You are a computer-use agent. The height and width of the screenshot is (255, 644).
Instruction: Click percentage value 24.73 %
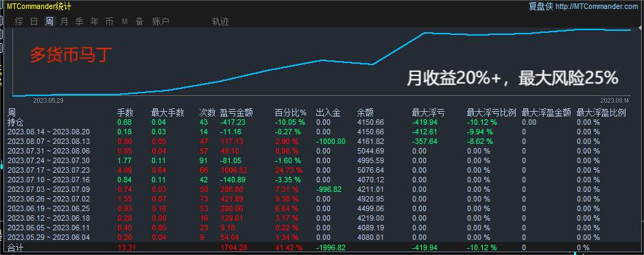click(x=289, y=170)
